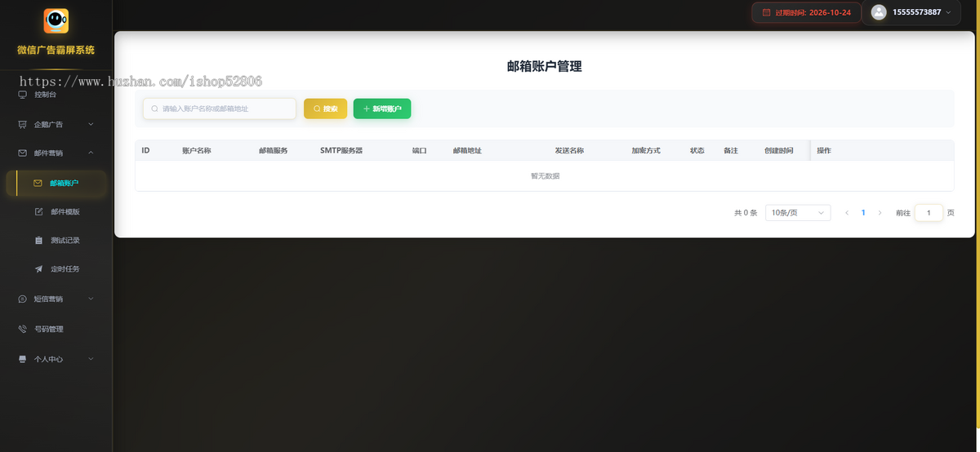Image resolution: width=980 pixels, height=452 pixels.
Task: Click the 邮件模版 edit icon
Action: tap(38, 211)
